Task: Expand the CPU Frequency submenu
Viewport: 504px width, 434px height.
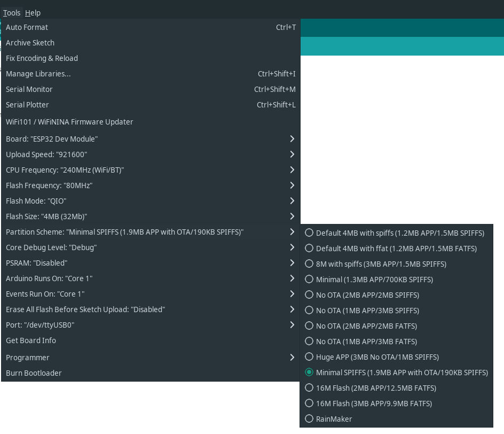Action: [151, 170]
